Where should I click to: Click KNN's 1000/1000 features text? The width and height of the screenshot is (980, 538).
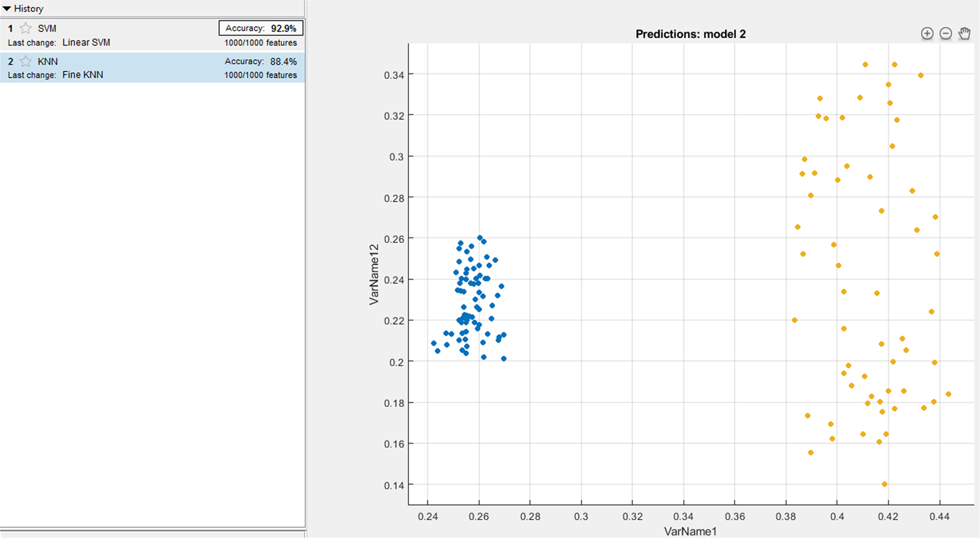pos(260,75)
